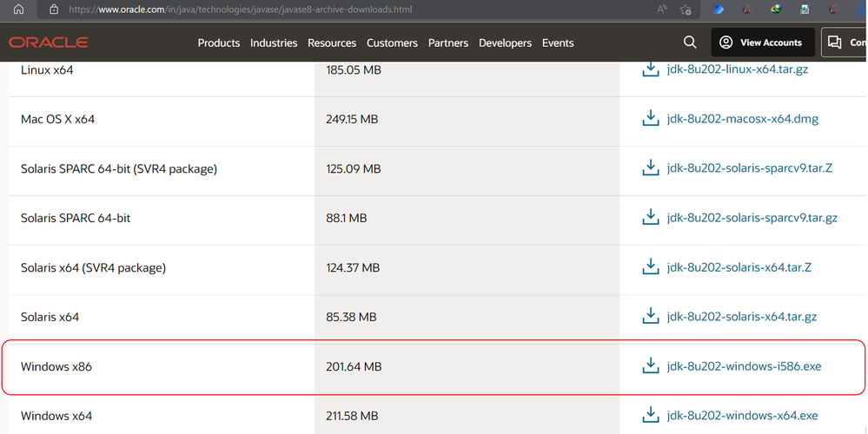Click the 211.58 MB size cell

[x=352, y=416]
